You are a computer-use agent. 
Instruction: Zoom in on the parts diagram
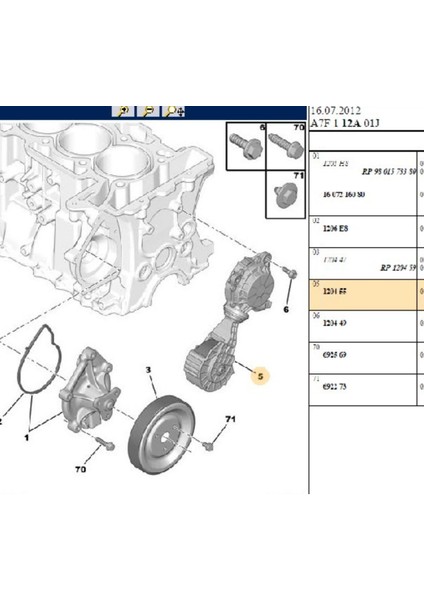[124, 112]
